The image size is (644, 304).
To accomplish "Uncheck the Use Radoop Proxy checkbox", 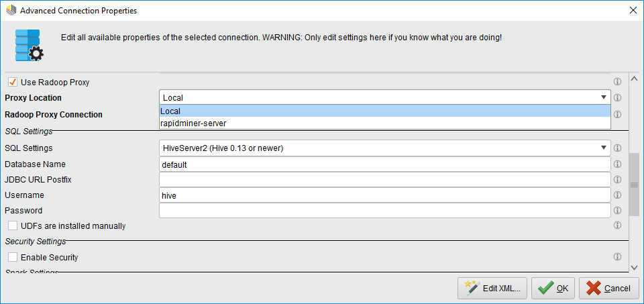I will pyautogui.click(x=12, y=82).
